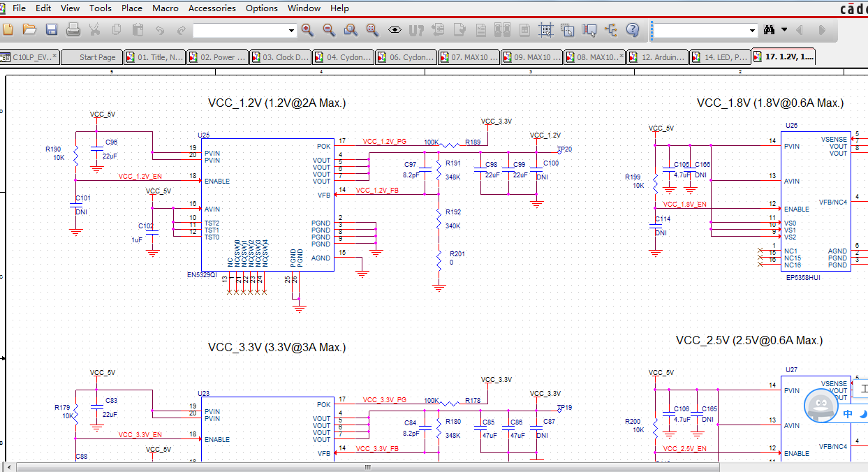Image resolution: width=868 pixels, height=472 pixels.
Task: Open the File menu
Action: click(x=19, y=8)
